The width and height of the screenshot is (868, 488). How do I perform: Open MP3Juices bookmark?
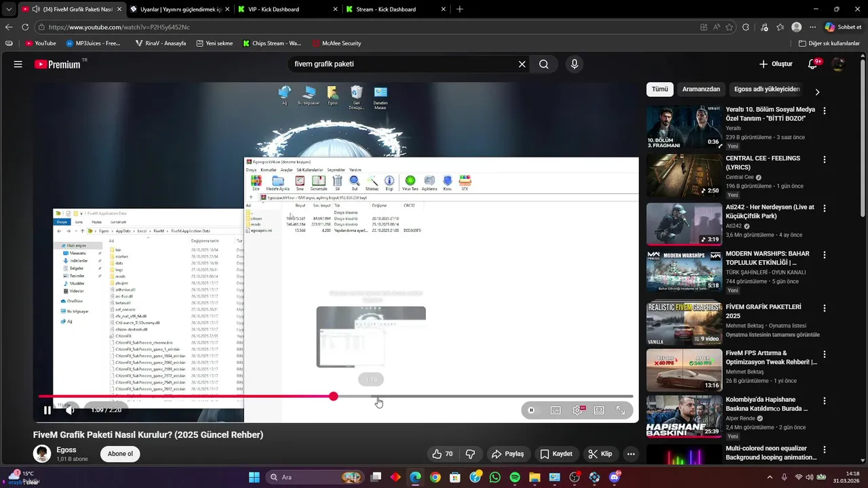(x=93, y=43)
